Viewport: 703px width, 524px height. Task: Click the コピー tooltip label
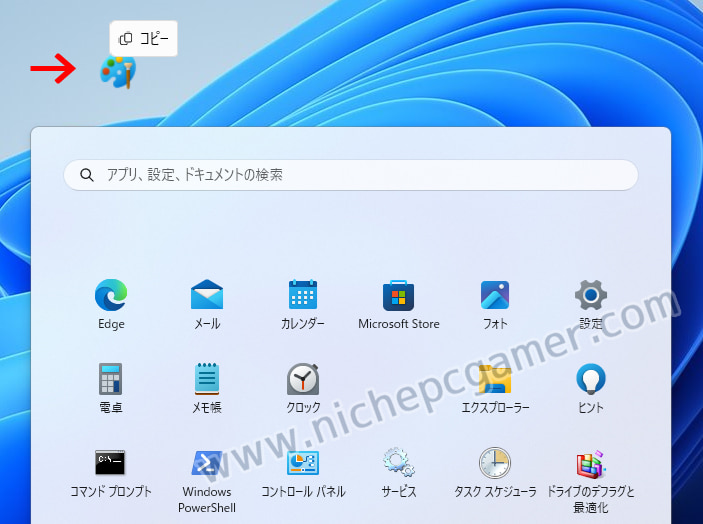click(x=143, y=39)
